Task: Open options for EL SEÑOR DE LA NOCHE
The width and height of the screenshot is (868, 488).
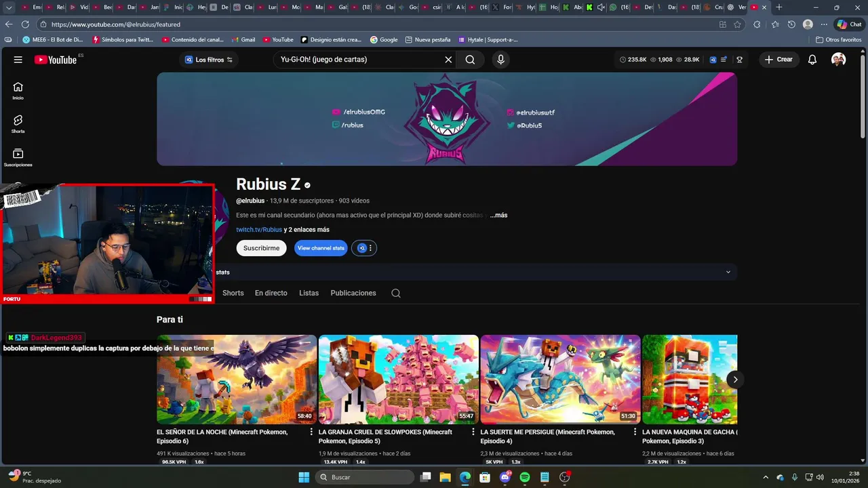Action: [311, 432]
